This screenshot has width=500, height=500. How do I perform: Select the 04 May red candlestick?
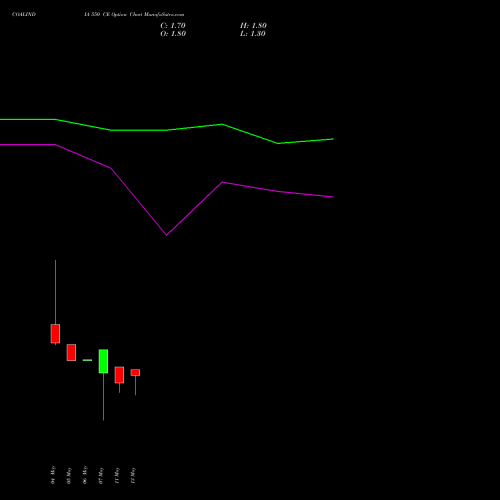pyautogui.click(x=55, y=333)
